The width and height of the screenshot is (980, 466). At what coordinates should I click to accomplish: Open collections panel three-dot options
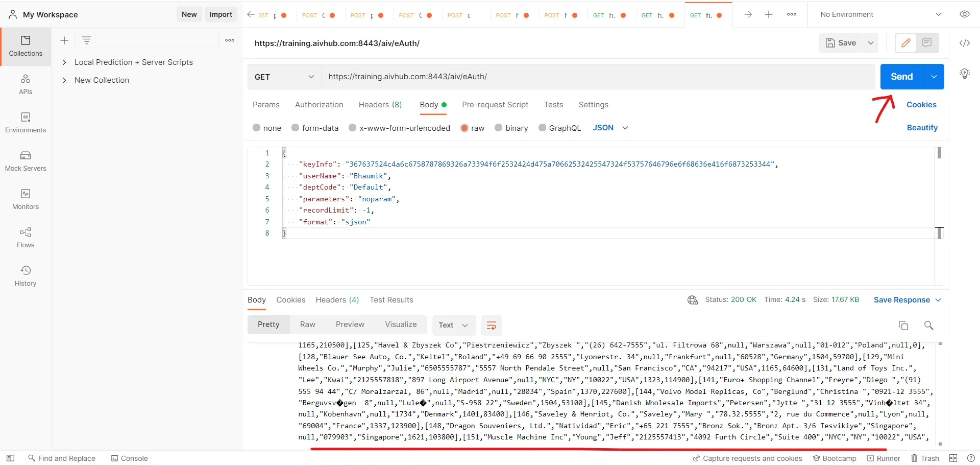pos(230,40)
